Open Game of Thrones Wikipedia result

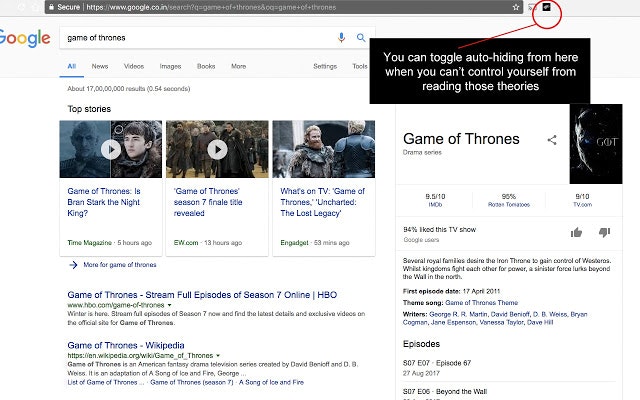126,345
